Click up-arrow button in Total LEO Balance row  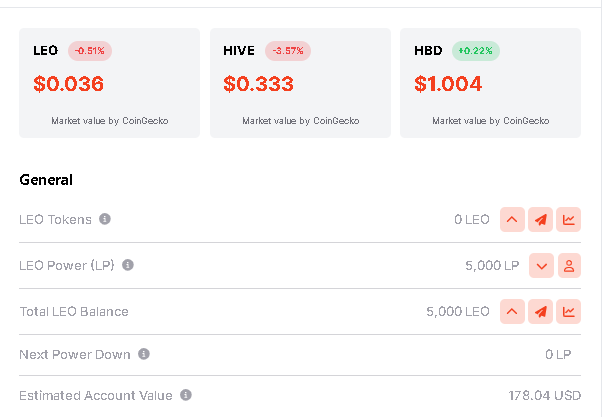click(x=511, y=311)
